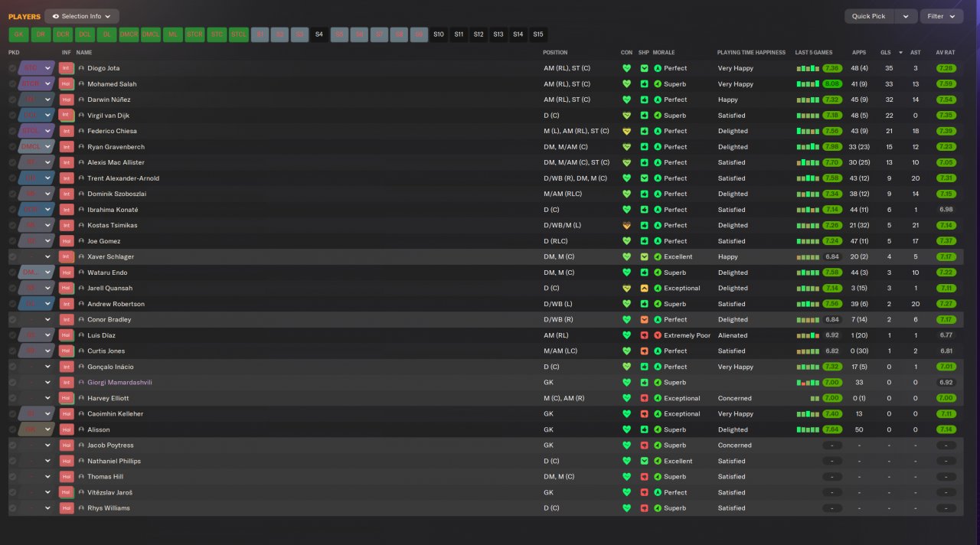Click average rating 7.59 for Salah
This screenshot has width=980, height=545.
click(946, 84)
